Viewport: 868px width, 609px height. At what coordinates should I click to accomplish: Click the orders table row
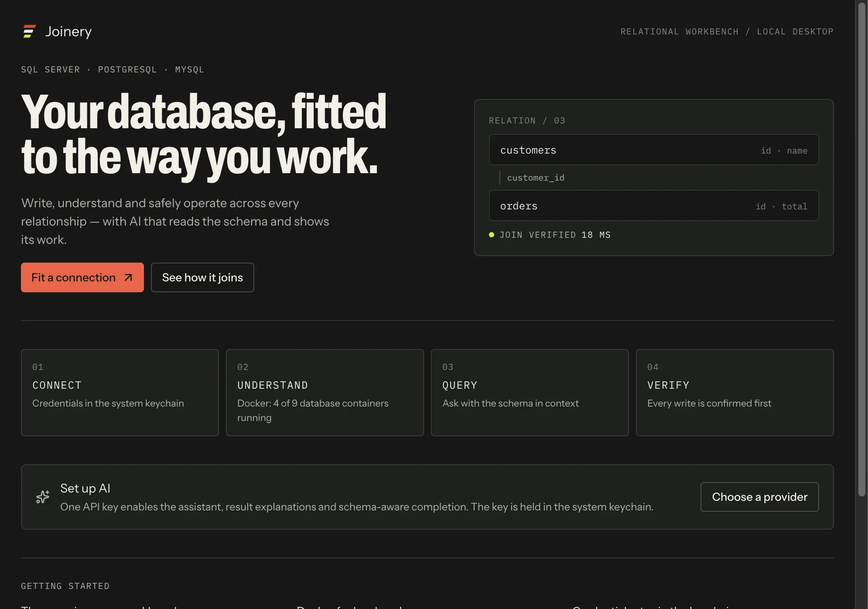click(x=654, y=205)
